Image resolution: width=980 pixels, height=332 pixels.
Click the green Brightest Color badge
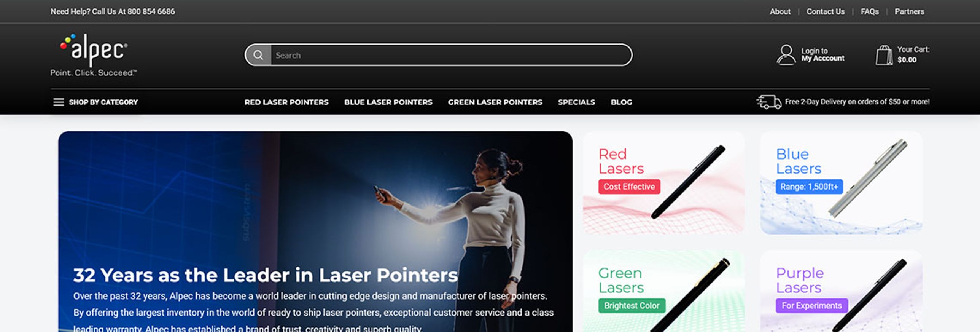(x=632, y=305)
